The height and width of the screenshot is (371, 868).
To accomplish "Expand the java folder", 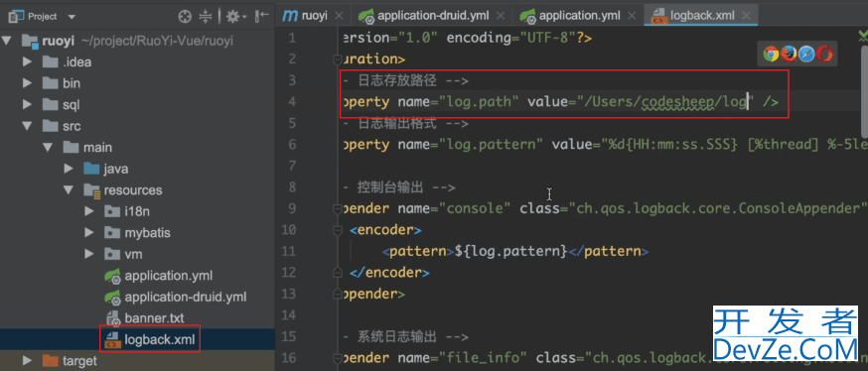I will (x=69, y=169).
